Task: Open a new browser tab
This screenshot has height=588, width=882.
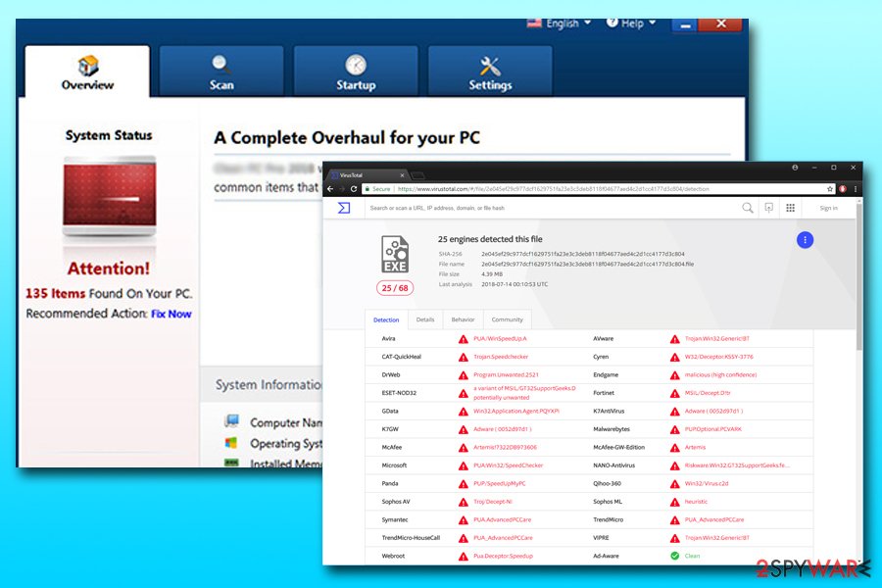Action: coord(418,176)
